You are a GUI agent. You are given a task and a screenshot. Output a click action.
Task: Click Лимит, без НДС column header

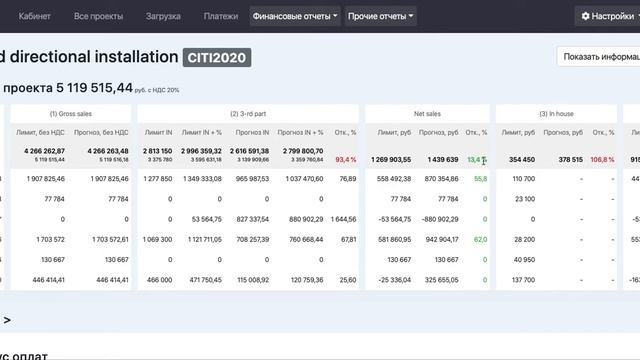click(40, 133)
